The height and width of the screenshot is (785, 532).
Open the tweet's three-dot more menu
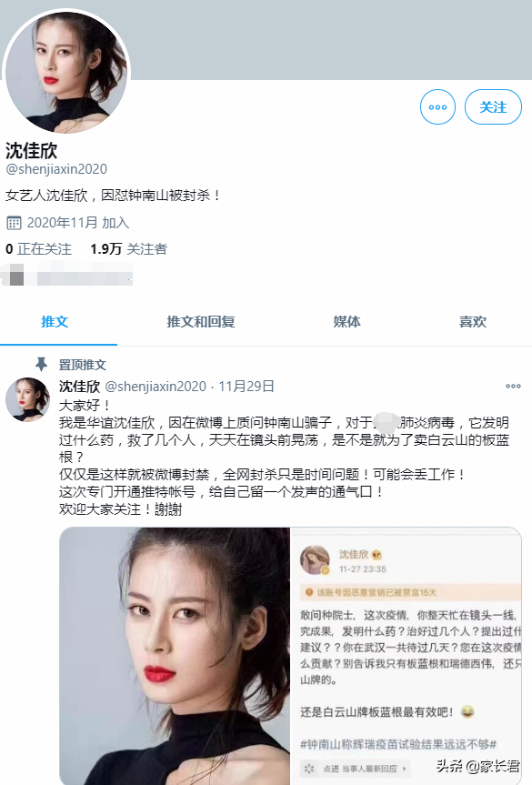pyautogui.click(x=513, y=386)
